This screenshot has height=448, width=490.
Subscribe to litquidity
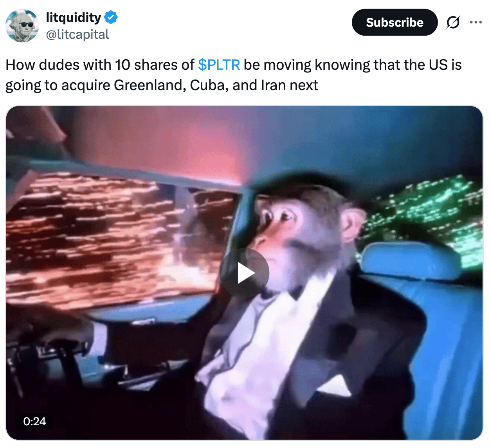pyautogui.click(x=395, y=22)
